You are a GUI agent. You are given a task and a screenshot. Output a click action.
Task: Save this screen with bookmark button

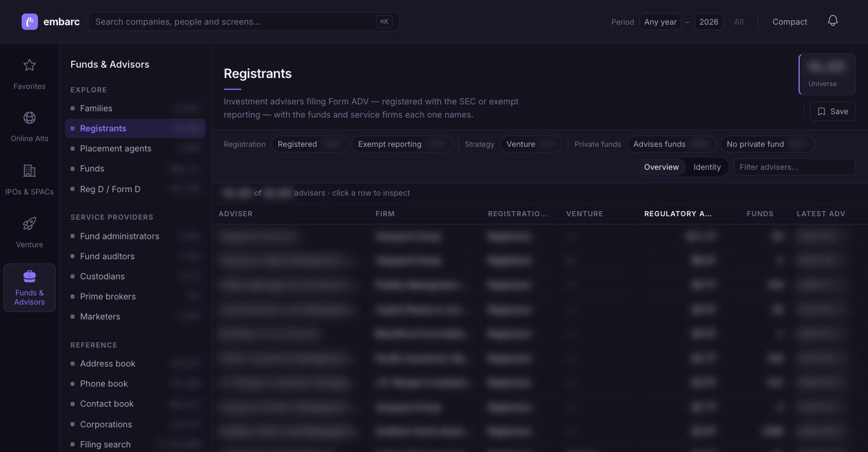tap(832, 111)
